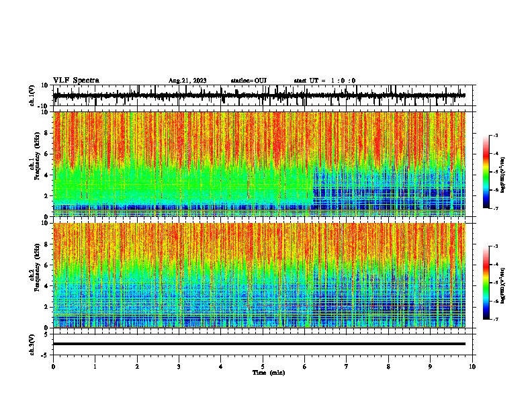Click the "start UT = 1:0:0" text
The height and width of the screenshot is (411, 532).
324,81
